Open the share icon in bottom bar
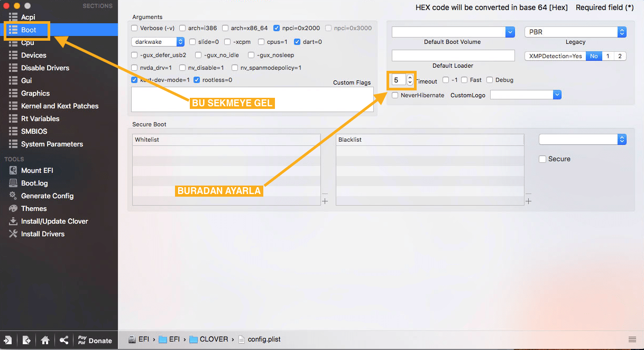 point(63,340)
